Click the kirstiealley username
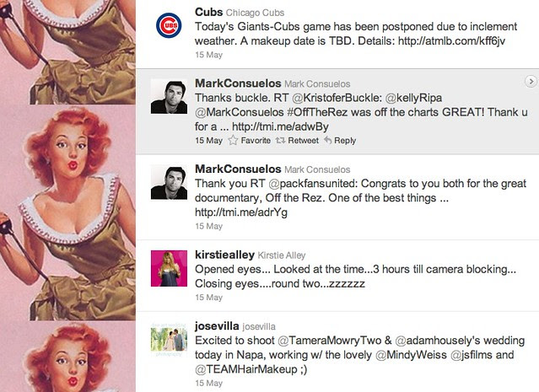 tap(224, 255)
